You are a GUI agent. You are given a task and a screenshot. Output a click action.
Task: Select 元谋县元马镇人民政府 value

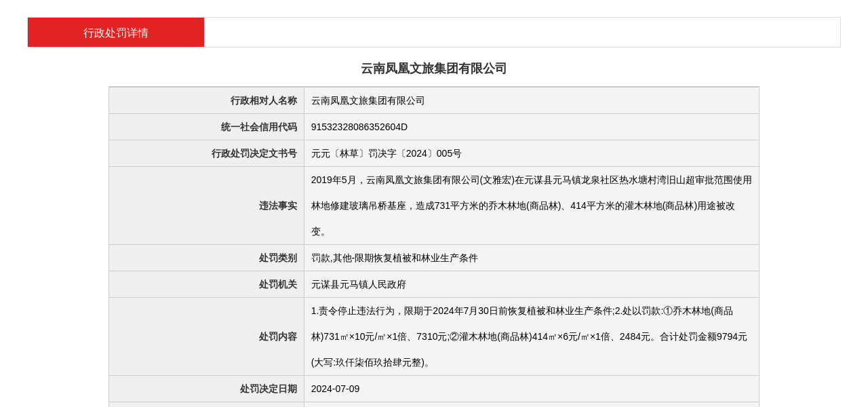[359, 284]
